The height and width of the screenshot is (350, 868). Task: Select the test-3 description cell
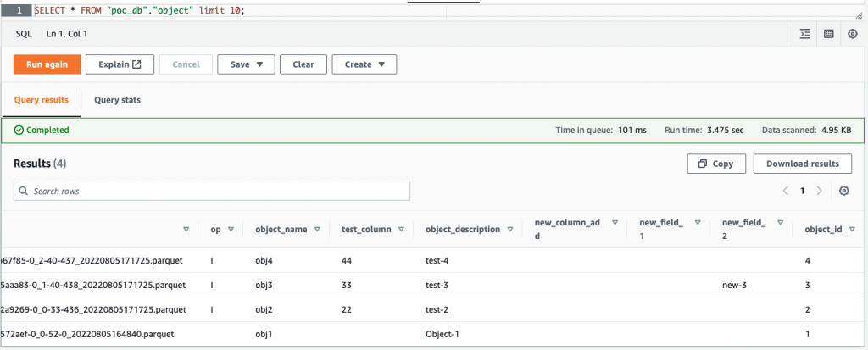click(x=437, y=286)
